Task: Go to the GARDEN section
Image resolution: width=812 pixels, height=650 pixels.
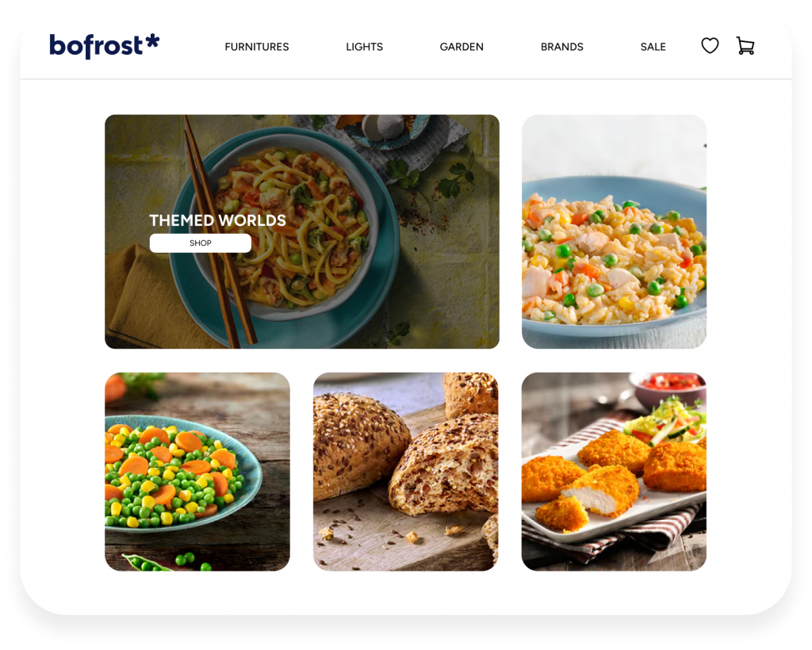Action: coord(462,47)
